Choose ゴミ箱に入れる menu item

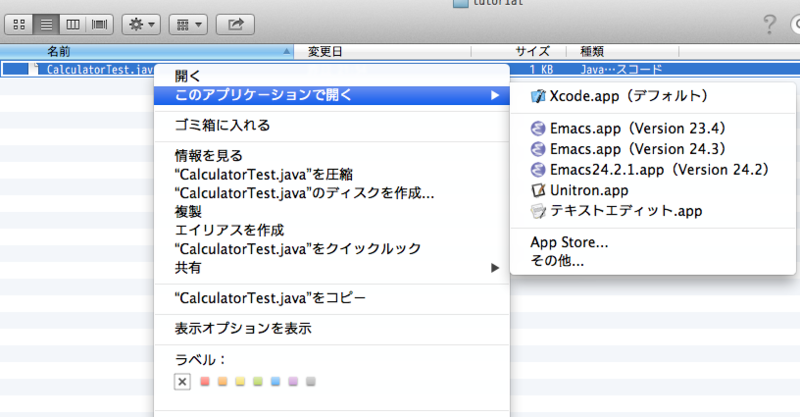332,125
